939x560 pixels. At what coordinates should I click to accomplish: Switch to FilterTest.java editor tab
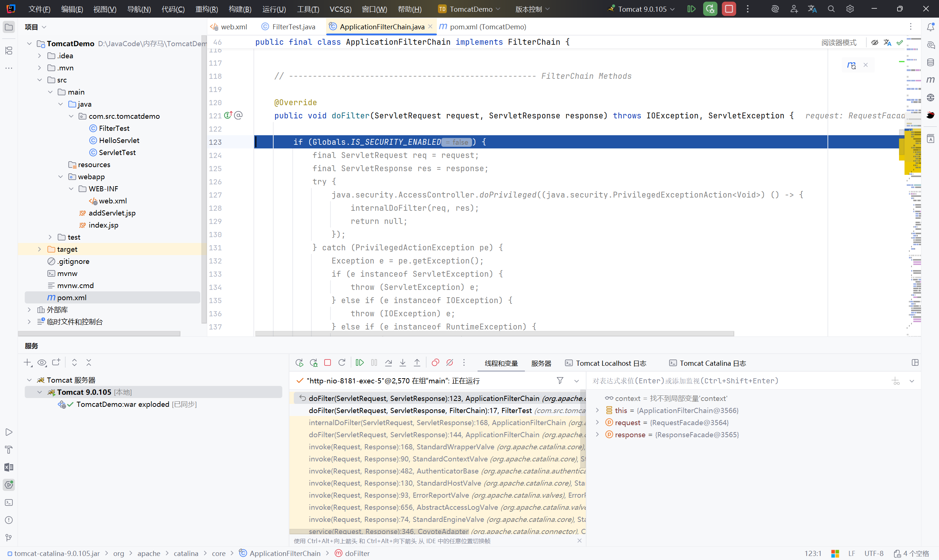click(x=293, y=27)
